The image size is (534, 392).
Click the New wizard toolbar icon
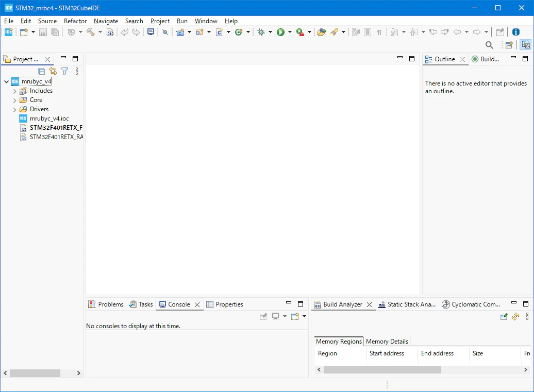24,32
